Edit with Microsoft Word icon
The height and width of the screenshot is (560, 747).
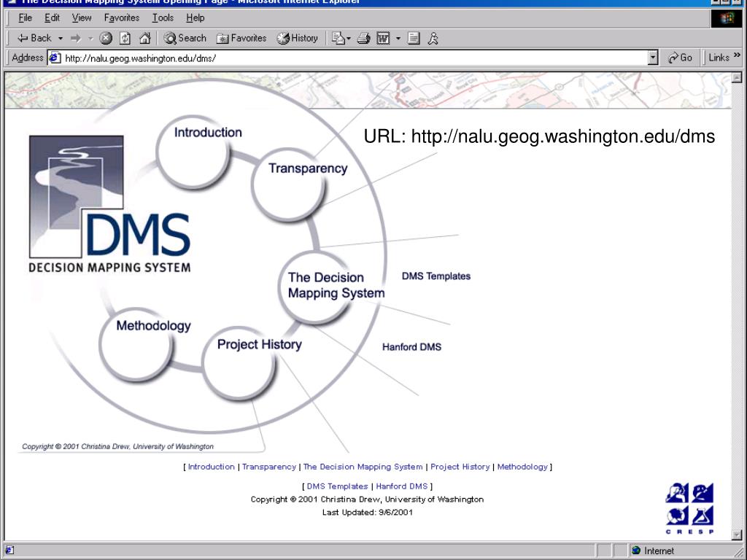(x=383, y=38)
